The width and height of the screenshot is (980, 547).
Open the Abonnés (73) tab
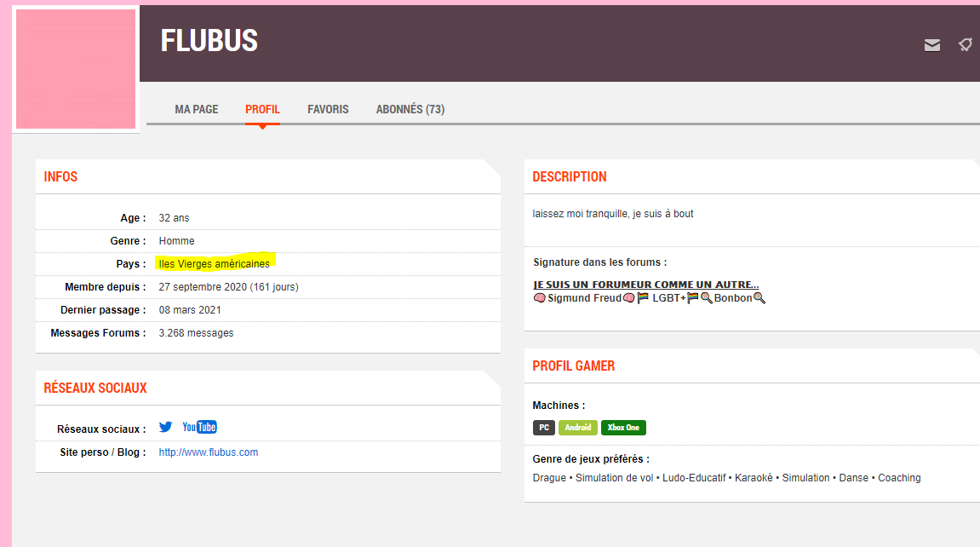(x=410, y=109)
